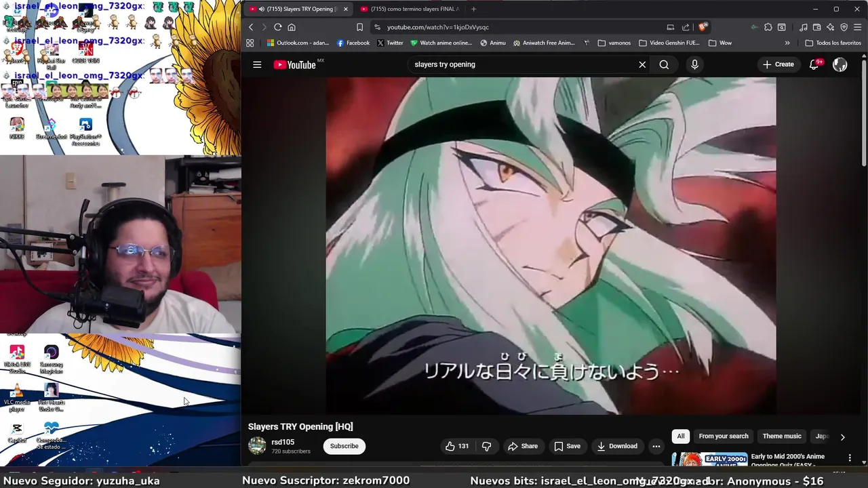The width and height of the screenshot is (868, 488).
Task: Bookmark this page in address bar
Action: click(x=359, y=27)
